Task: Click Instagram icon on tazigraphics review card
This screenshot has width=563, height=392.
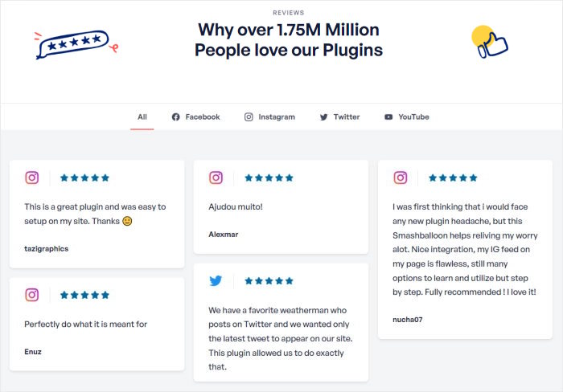Action: pos(32,178)
